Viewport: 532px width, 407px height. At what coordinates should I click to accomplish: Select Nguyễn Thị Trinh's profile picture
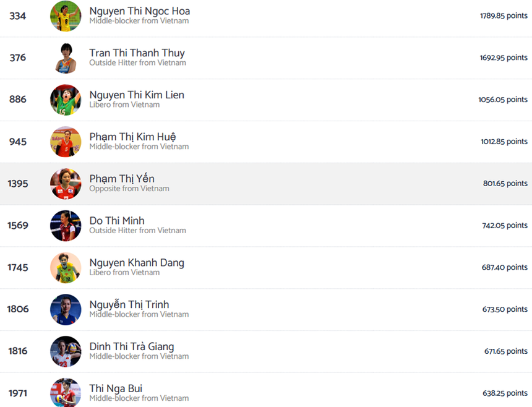[66, 310]
